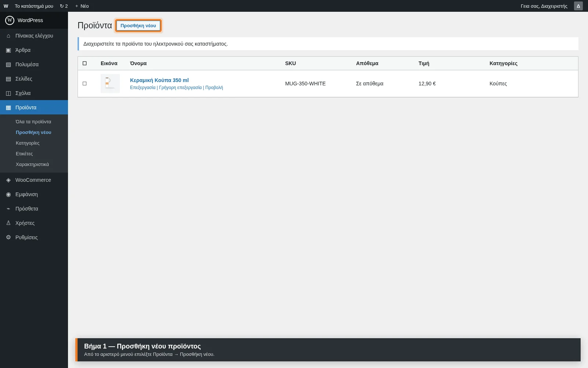Click the WordPress logo in sidebar header
Image resolution: width=588 pixels, height=368 pixels.
[10, 20]
